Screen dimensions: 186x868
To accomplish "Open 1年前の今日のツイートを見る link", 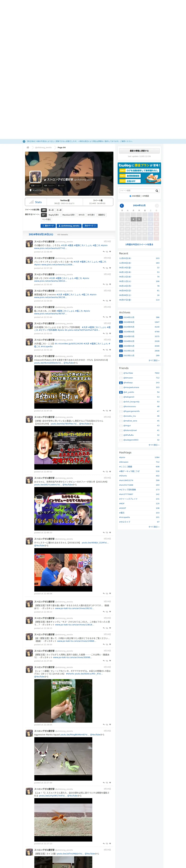I will [x=139, y=244].
